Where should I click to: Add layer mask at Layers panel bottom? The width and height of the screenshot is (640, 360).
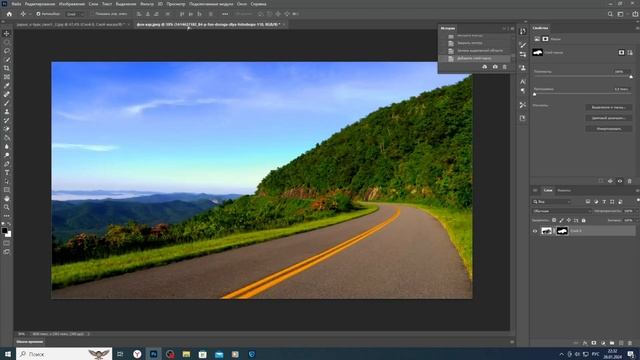pos(594,343)
